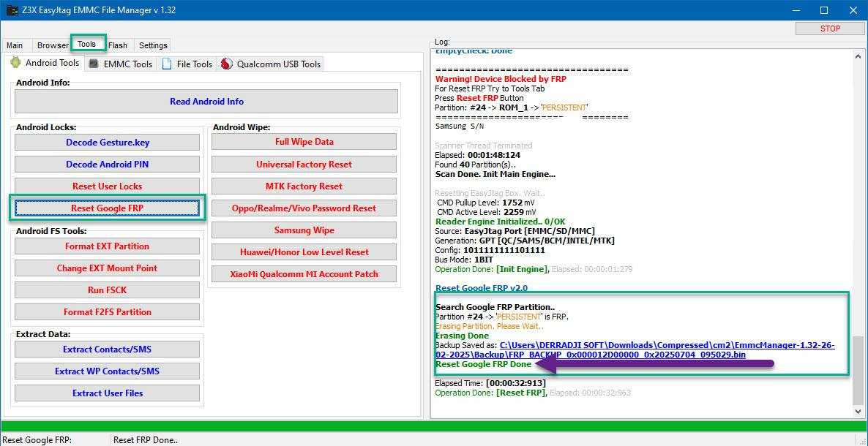Click 'Warning! Device Blocked by FRP' text
Image resolution: width=868 pixels, height=446 pixels.
(x=501, y=79)
